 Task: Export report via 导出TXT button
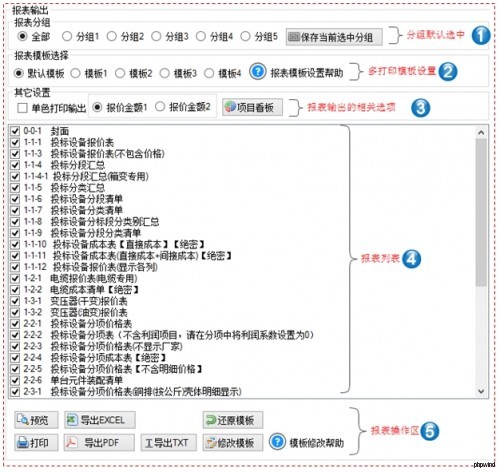coord(168,443)
